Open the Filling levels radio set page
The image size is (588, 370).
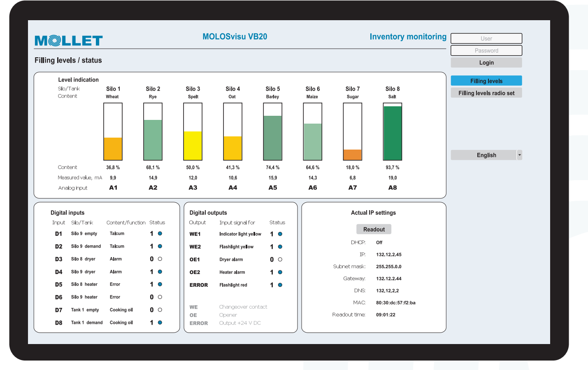(x=486, y=93)
